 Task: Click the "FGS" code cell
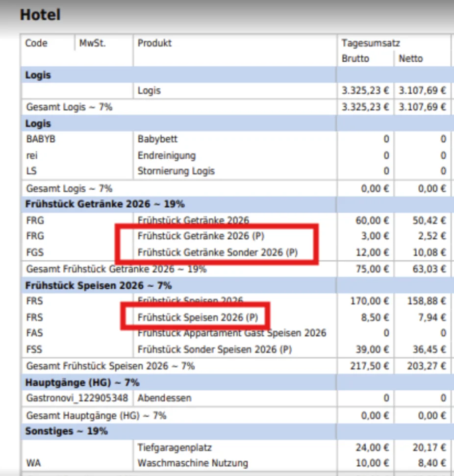35,252
